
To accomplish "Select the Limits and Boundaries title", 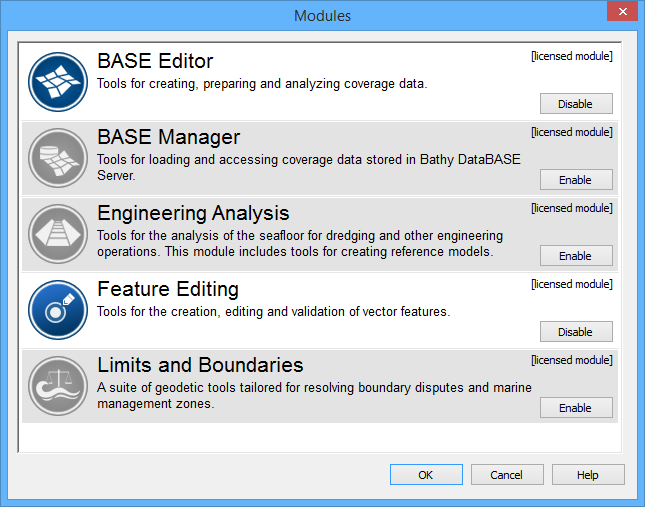I will [200, 365].
